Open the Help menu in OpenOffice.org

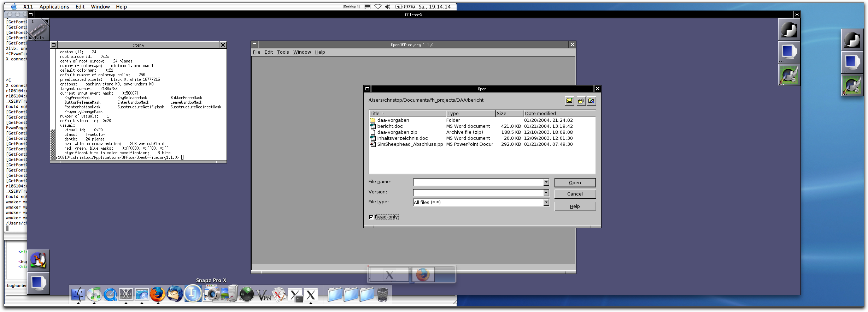(320, 52)
